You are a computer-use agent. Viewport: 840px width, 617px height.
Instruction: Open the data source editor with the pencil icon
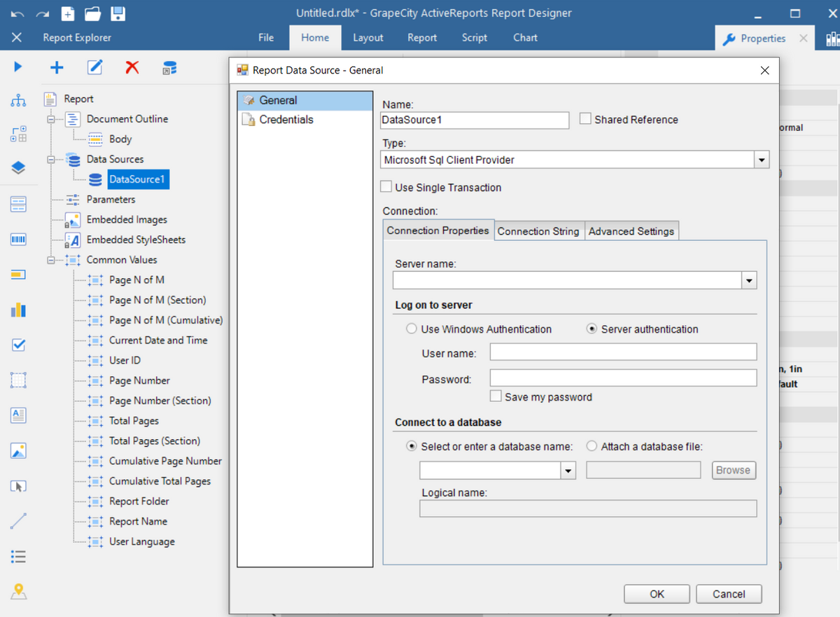point(93,67)
